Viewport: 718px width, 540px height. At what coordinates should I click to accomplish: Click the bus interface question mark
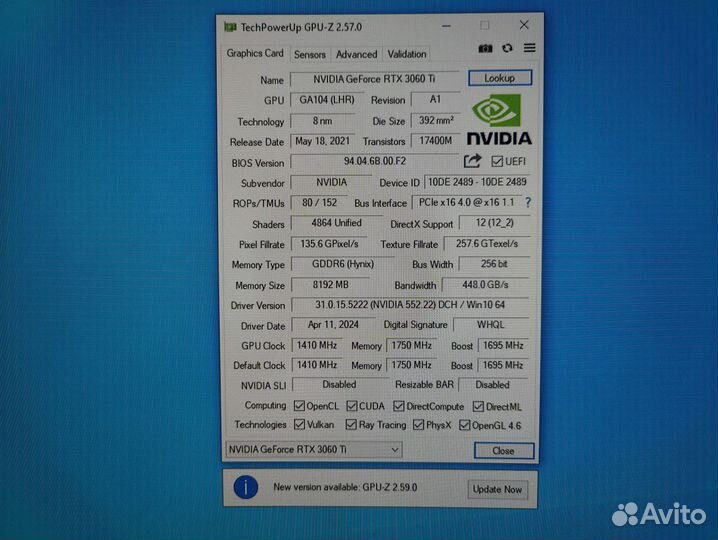528,202
